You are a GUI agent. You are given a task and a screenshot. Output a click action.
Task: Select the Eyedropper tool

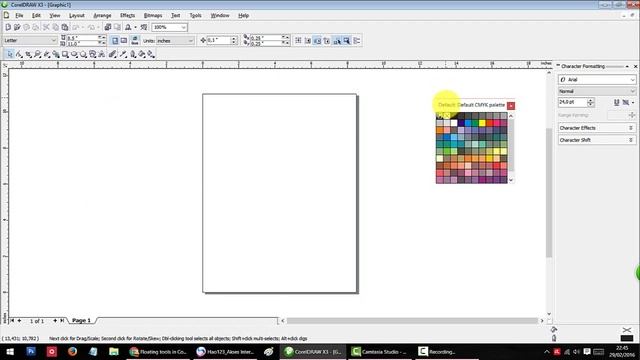123,54
